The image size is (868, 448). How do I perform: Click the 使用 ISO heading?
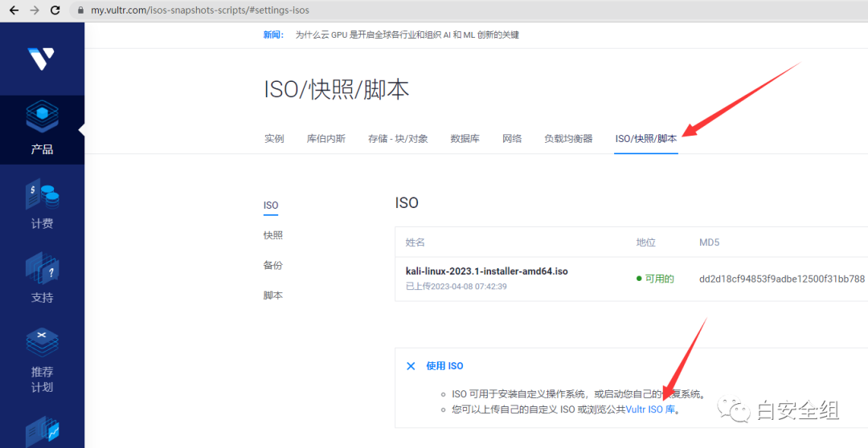(444, 366)
